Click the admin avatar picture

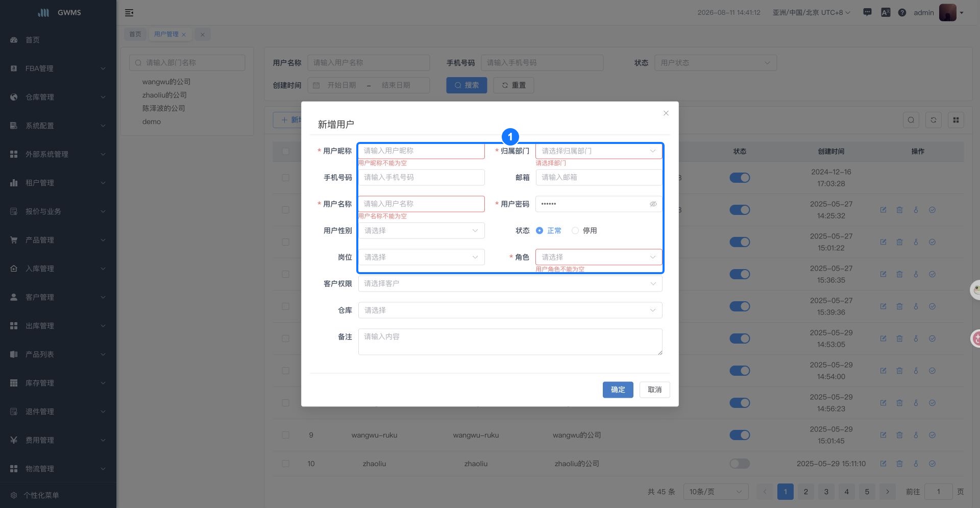pos(947,12)
